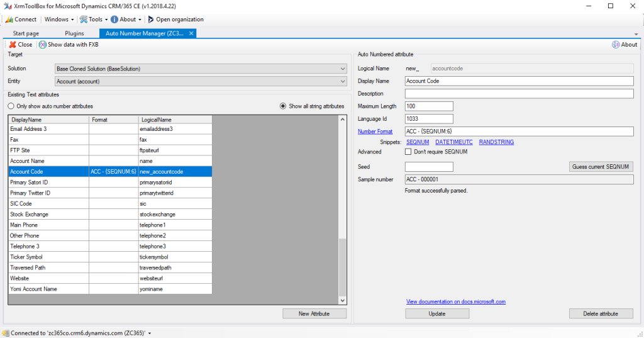The height and width of the screenshot is (338, 644).
Task: Select the Primary Satori ID row
Action: (x=110, y=182)
